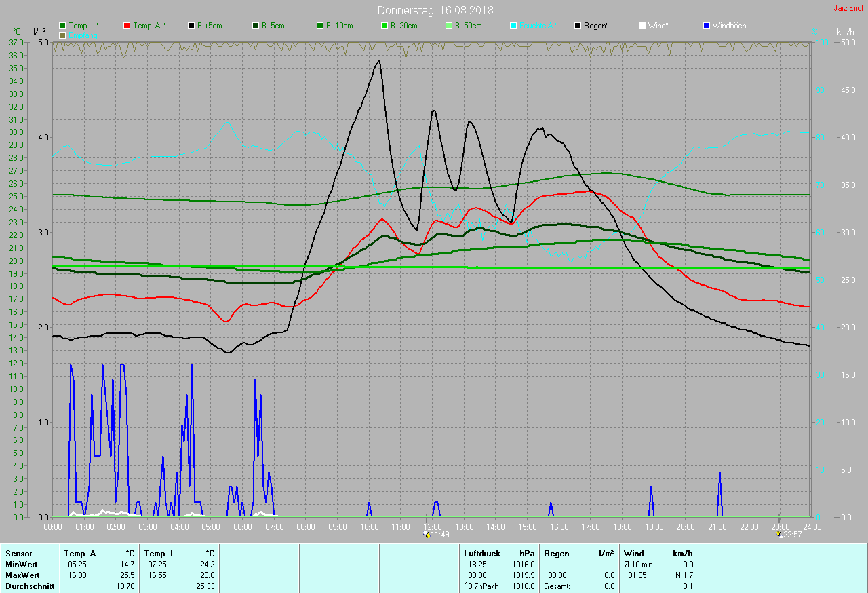Image resolution: width=868 pixels, height=593 pixels.
Task: Select the Temp. I. minimum value '24.2'
Action: pyautogui.click(x=206, y=564)
